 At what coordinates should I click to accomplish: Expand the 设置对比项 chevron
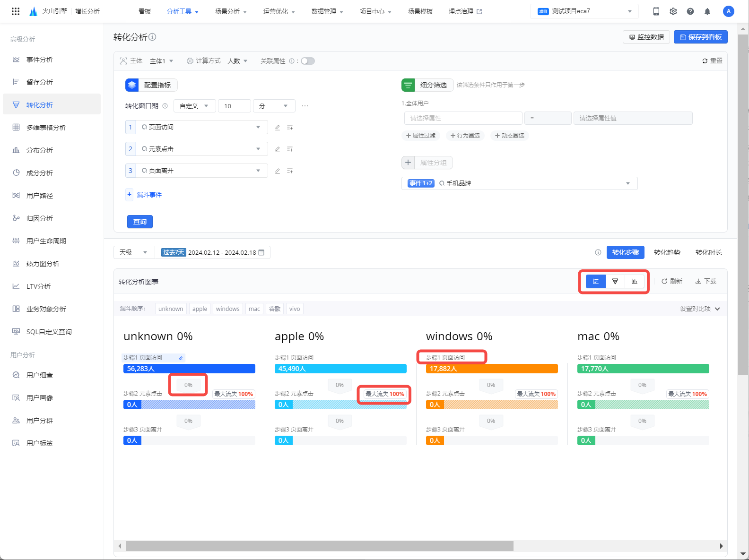(717, 309)
